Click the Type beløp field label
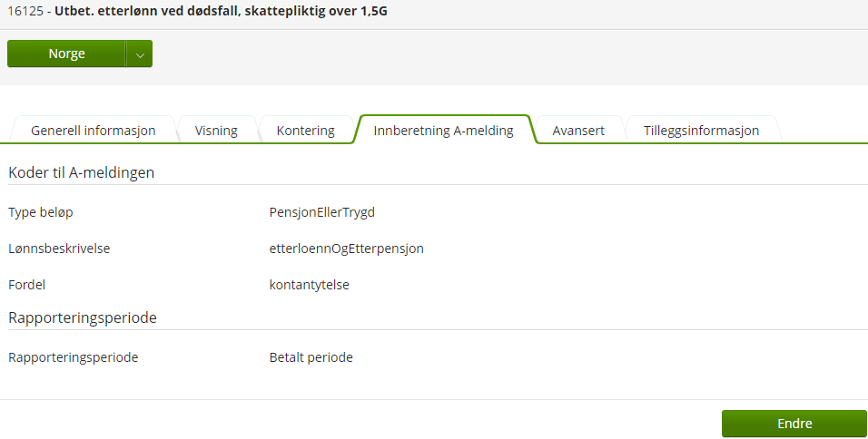 pyautogui.click(x=41, y=212)
